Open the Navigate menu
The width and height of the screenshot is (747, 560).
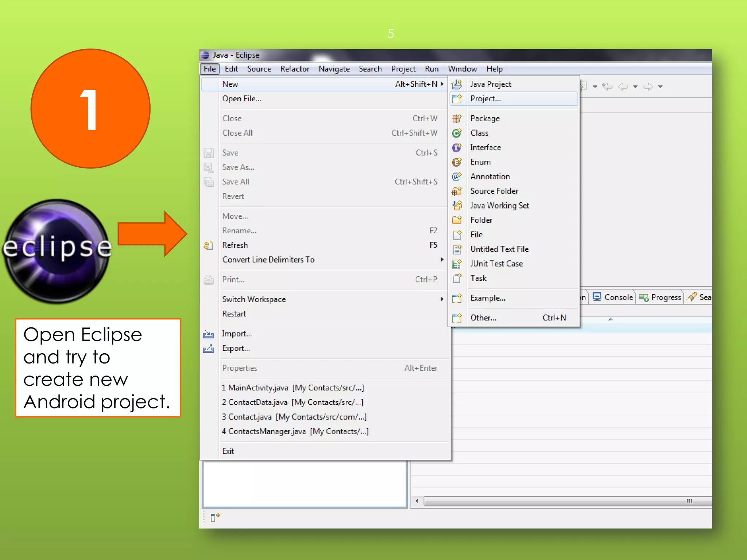(334, 69)
